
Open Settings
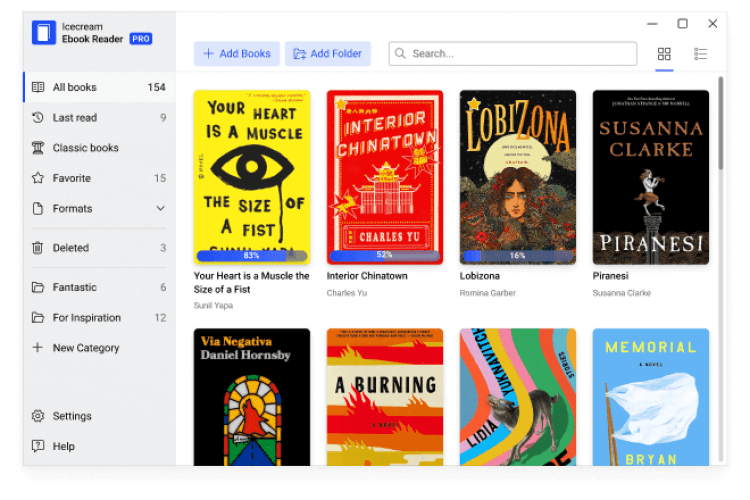(x=99, y=416)
